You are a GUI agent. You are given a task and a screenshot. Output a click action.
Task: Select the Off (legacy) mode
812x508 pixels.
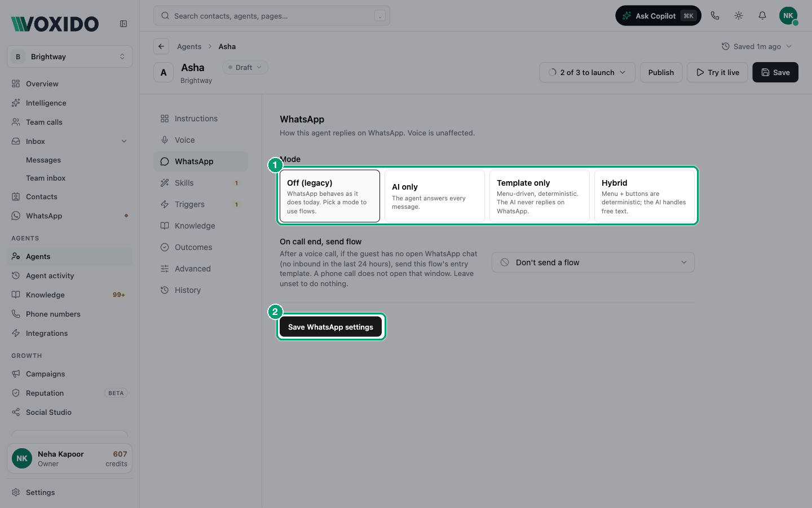point(330,196)
